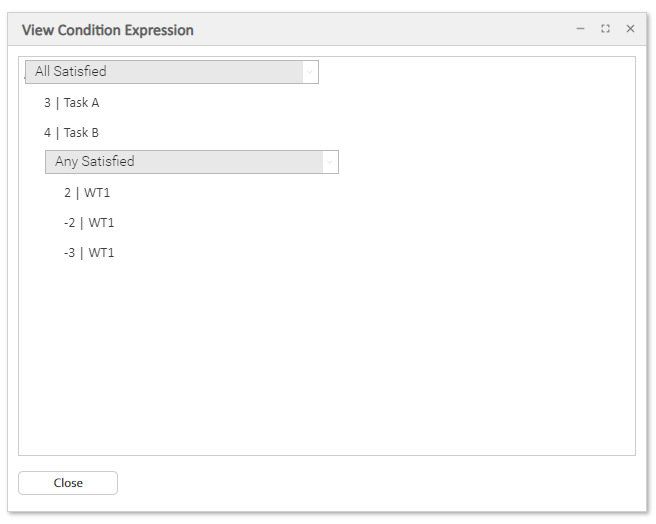Select the '2 | WT1' condition

(x=87, y=193)
